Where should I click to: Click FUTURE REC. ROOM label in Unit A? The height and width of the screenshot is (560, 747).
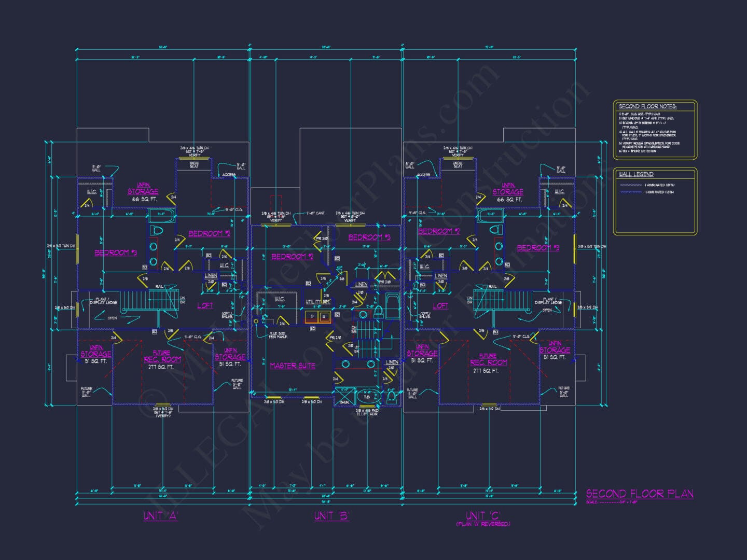[162, 357]
